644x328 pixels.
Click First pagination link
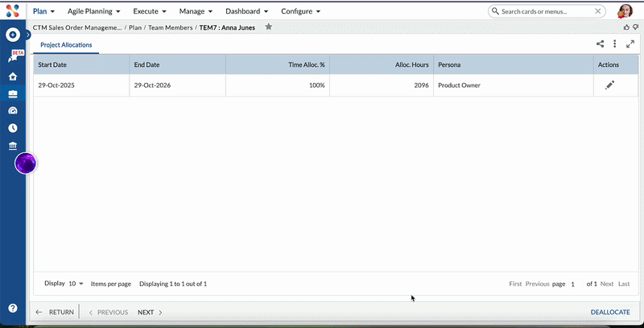(x=515, y=284)
